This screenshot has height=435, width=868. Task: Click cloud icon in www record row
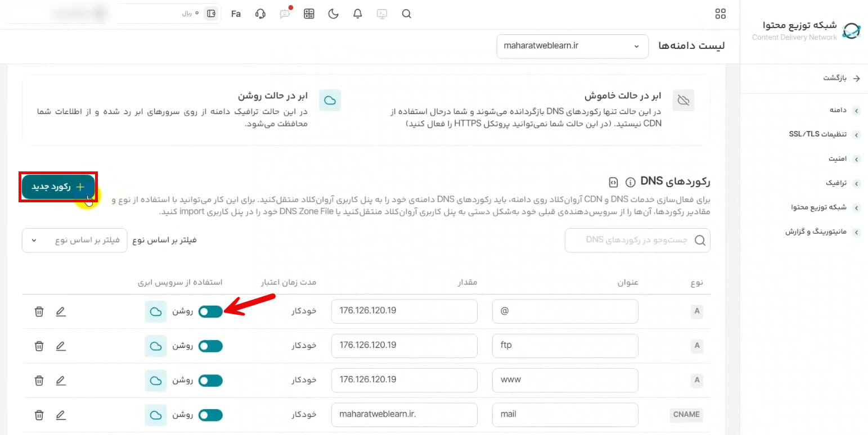pos(156,380)
